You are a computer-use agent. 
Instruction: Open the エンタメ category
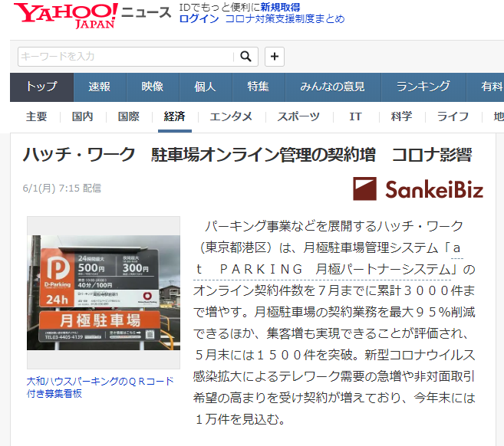point(231,116)
